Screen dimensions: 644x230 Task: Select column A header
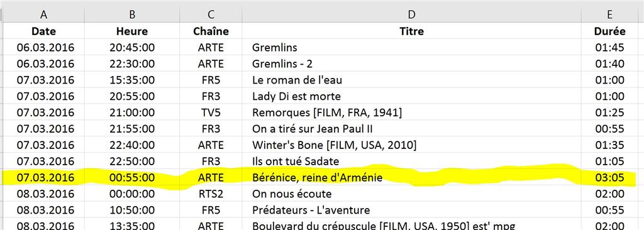tap(43, 14)
